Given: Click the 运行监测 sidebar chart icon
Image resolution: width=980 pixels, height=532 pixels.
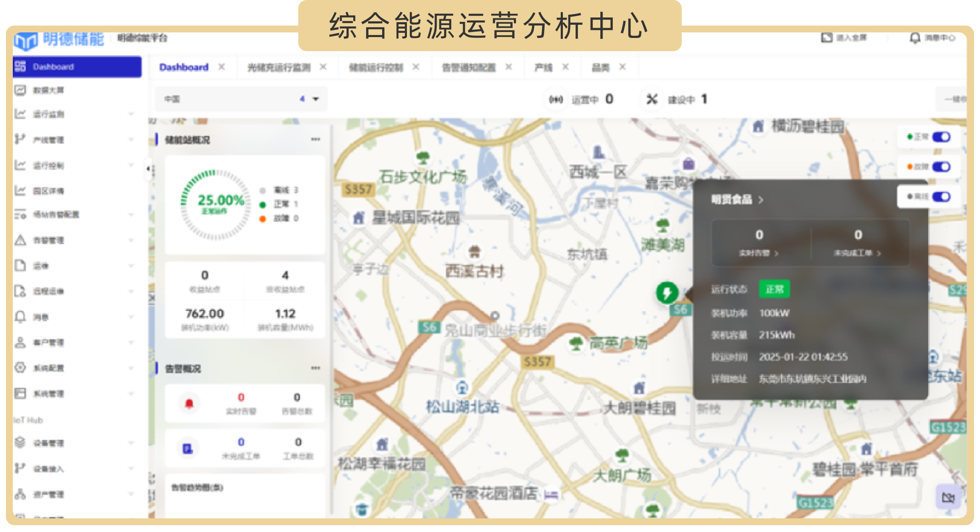Looking at the screenshot, I should tap(20, 114).
